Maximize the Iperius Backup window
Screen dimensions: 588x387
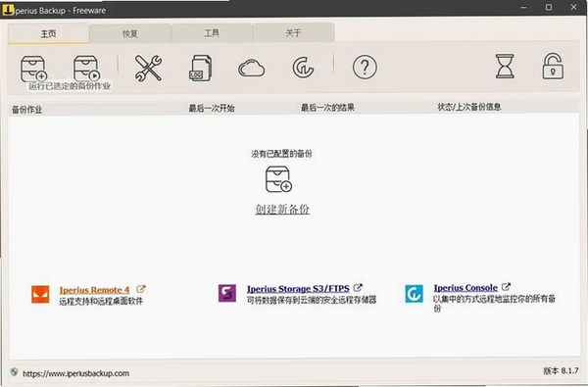pyautogui.click(x=549, y=8)
